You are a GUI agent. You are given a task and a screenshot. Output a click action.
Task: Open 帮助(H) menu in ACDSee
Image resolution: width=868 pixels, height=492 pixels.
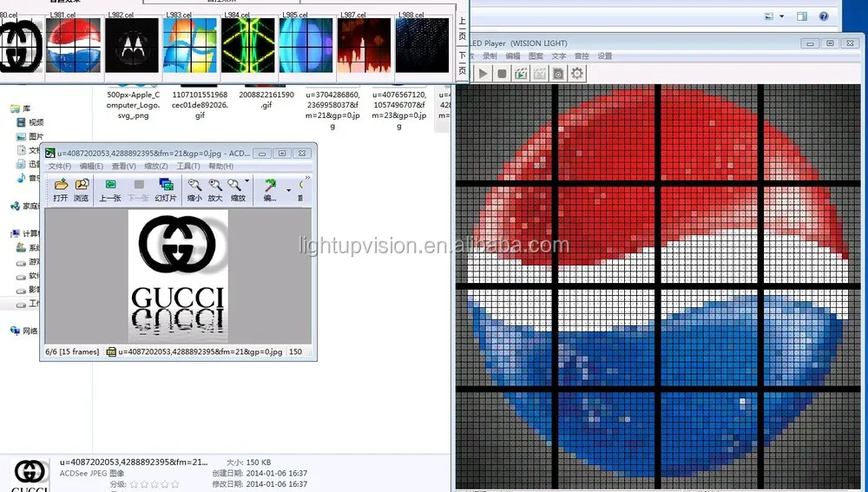tap(220, 166)
